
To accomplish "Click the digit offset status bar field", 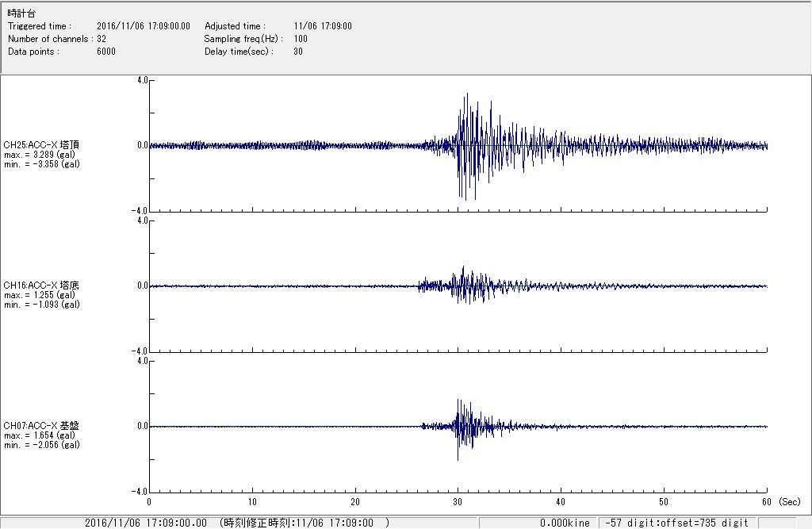I will 676,523.
